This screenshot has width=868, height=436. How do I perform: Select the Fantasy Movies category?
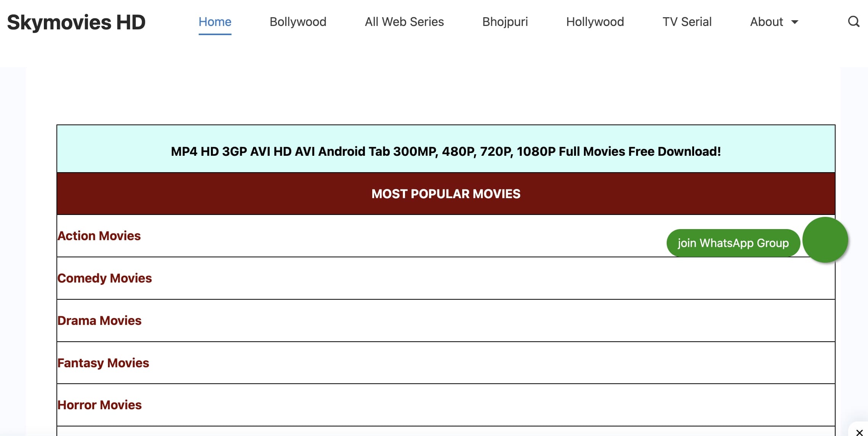pos(103,363)
